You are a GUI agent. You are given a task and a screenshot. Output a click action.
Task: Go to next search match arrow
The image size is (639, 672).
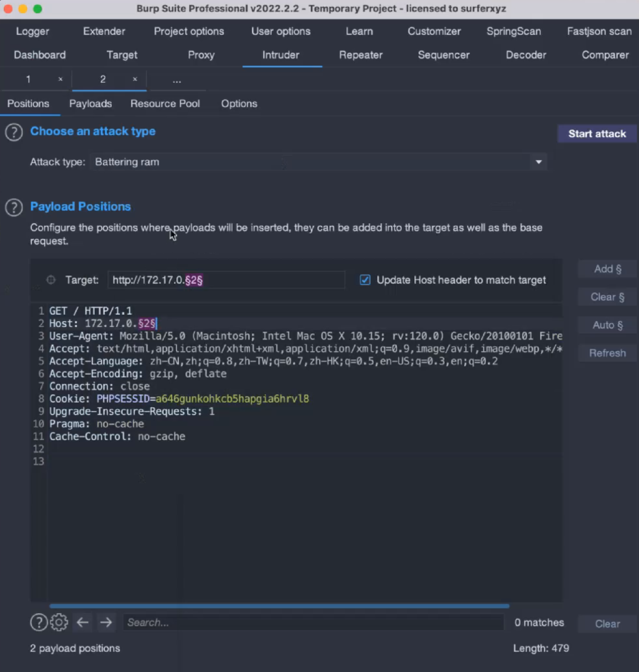106,623
